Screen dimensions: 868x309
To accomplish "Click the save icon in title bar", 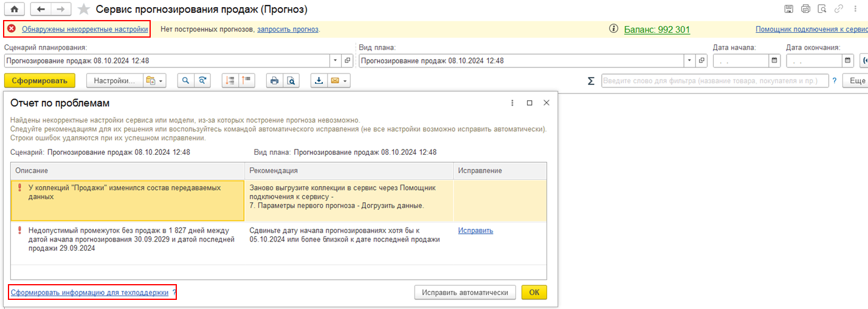I will coord(788,9).
